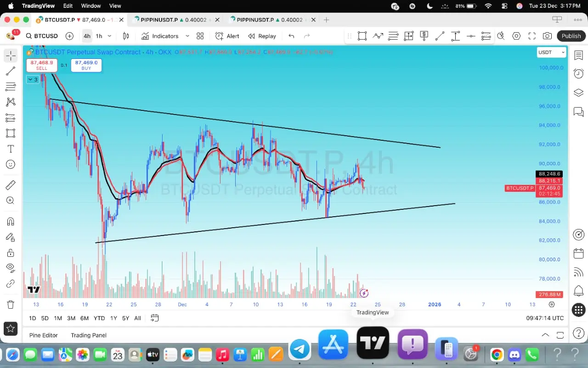Click the red SELL price button

(x=42, y=65)
